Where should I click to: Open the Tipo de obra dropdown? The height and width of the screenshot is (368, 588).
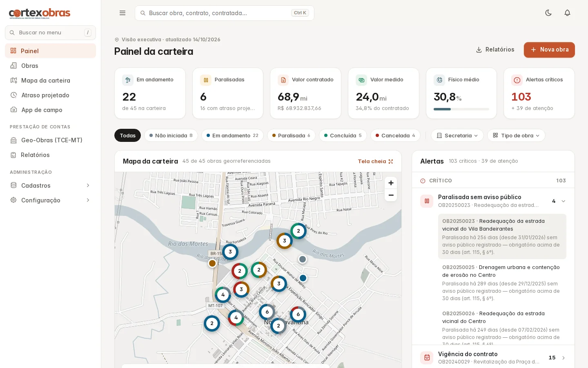coord(516,135)
